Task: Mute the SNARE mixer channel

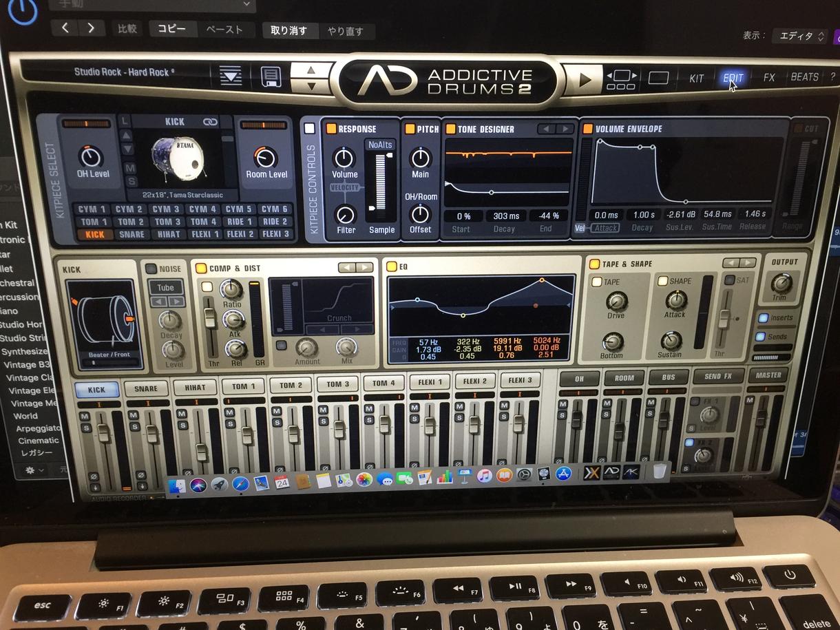Action: 134,417
